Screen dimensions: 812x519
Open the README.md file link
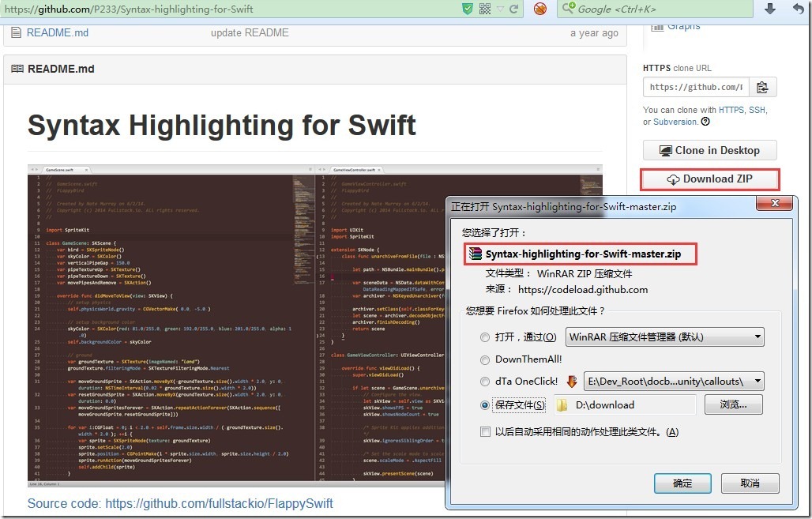click(58, 32)
